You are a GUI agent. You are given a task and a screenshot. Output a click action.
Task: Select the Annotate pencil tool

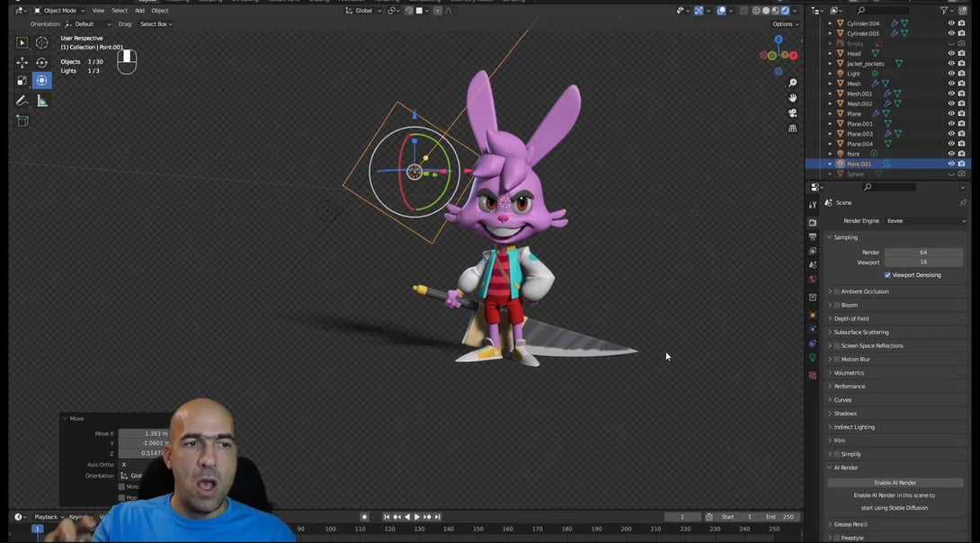point(22,101)
